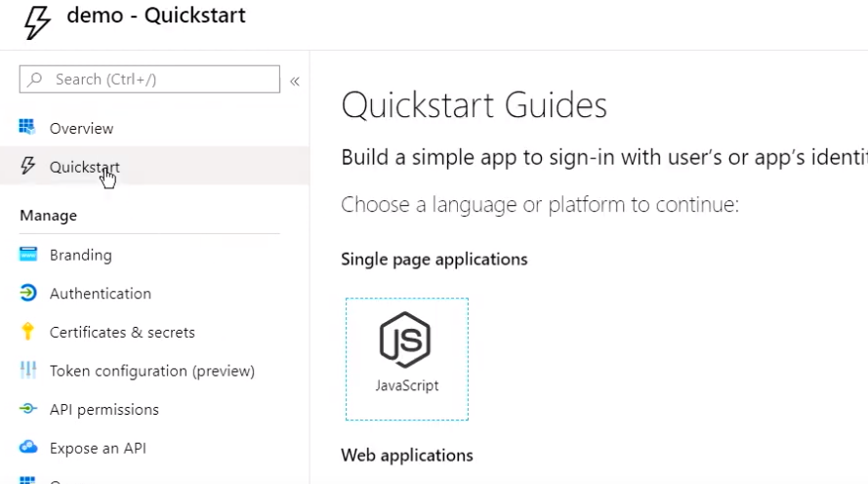Image resolution: width=868 pixels, height=484 pixels.
Task: Click the Expose an API cloud icon
Action: point(28,447)
